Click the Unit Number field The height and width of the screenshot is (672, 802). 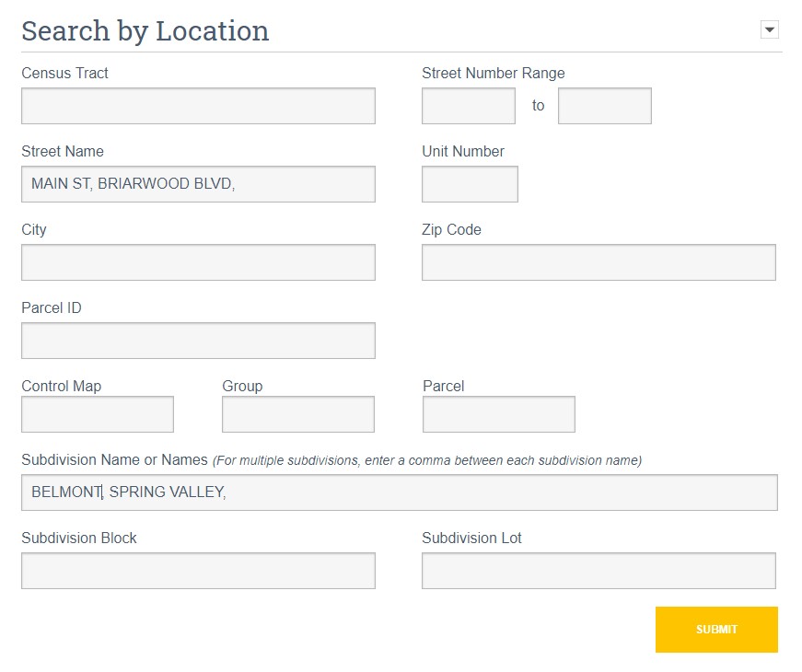pyautogui.click(x=470, y=183)
